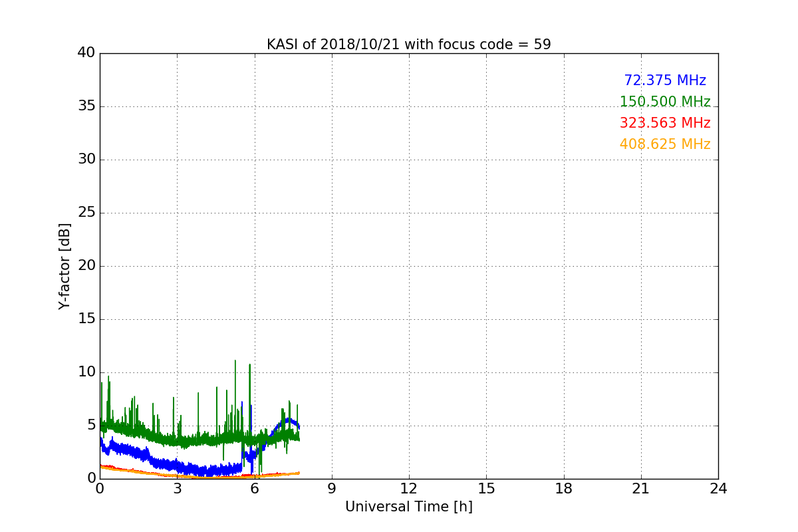Click the x-axis tick label 15
This screenshot has width=798, height=532.
pos(486,489)
